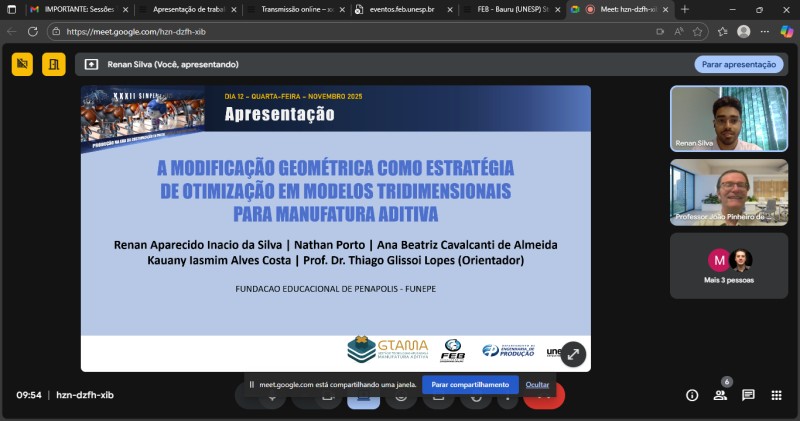Viewport: 800px width, 421px height.
Task: Add this page to browser favorites
Action: (722, 31)
